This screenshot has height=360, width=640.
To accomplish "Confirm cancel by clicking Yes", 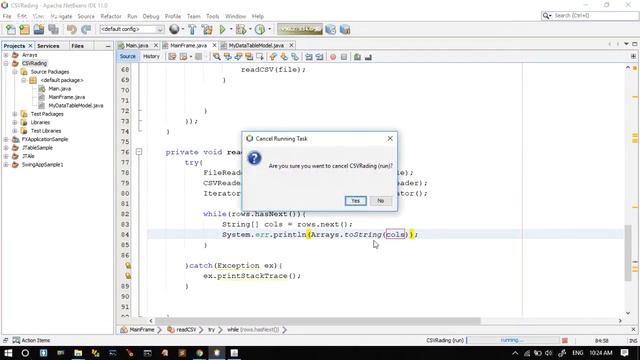I will tap(356, 201).
